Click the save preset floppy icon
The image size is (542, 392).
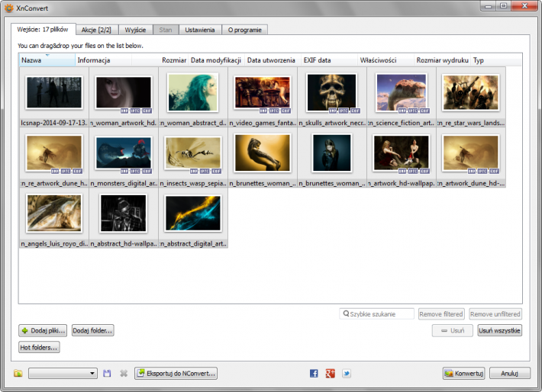pyautogui.click(x=107, y=374)
